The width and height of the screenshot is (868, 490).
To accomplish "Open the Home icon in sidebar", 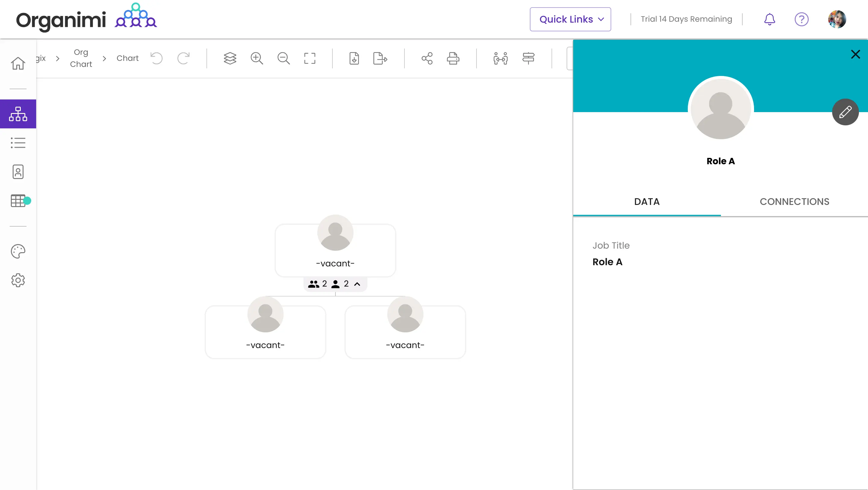I will point(18,63).
